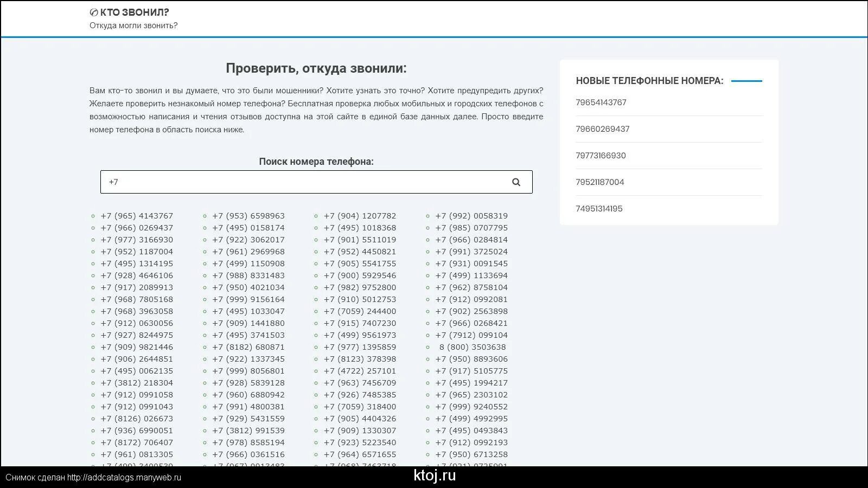
Task: Open number +7 (8182) 680871
Action: click(248, 347)
